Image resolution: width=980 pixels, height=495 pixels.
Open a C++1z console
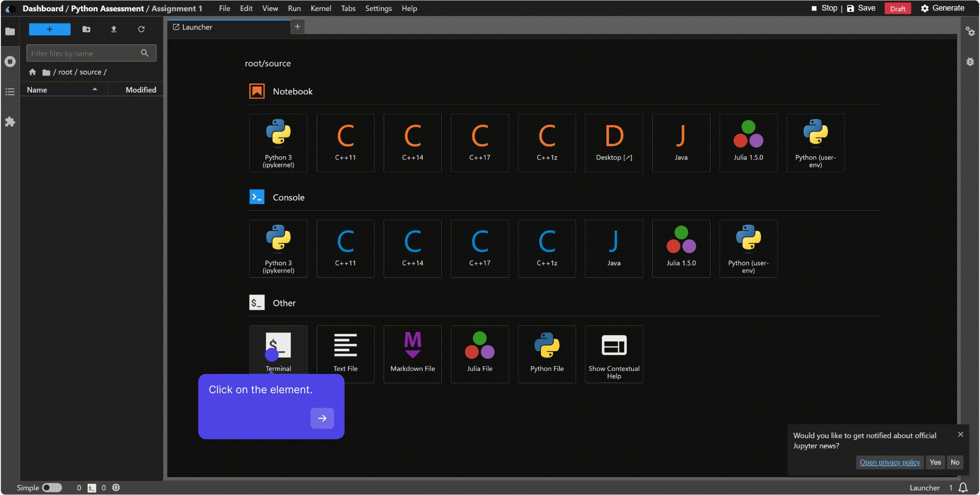[547, 248]
